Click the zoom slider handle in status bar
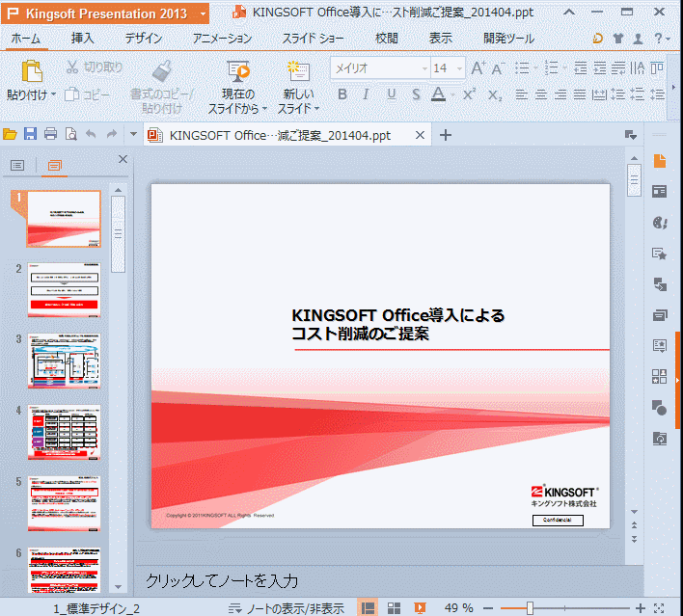This screenshot has width=683, height=616. pos(530,608)
